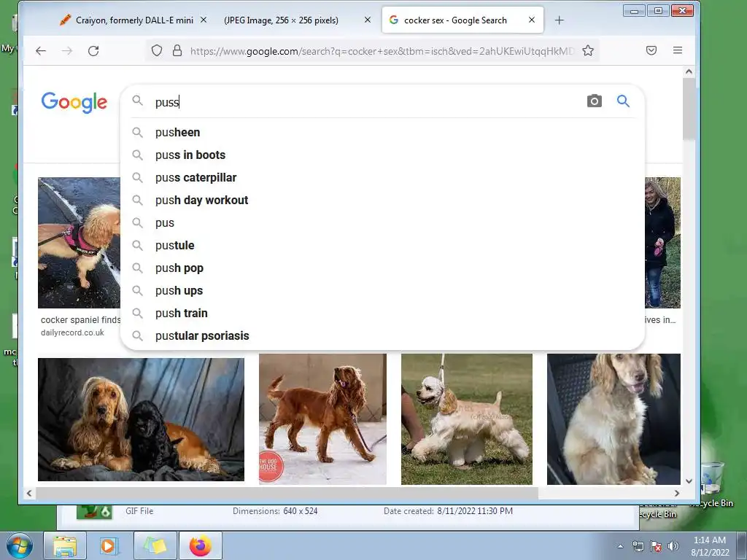747x560 pixels.
Task: Reload the current page
Action: 93,51
